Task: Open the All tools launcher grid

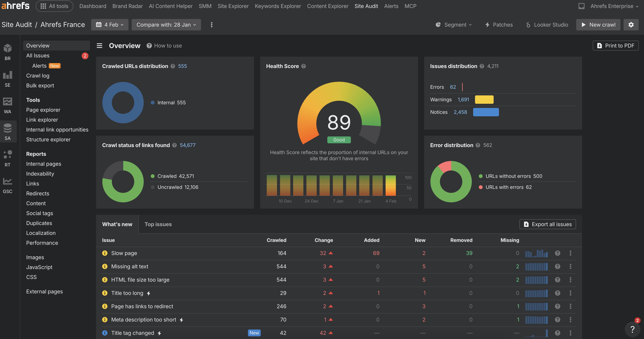Action: pos(54,6)
